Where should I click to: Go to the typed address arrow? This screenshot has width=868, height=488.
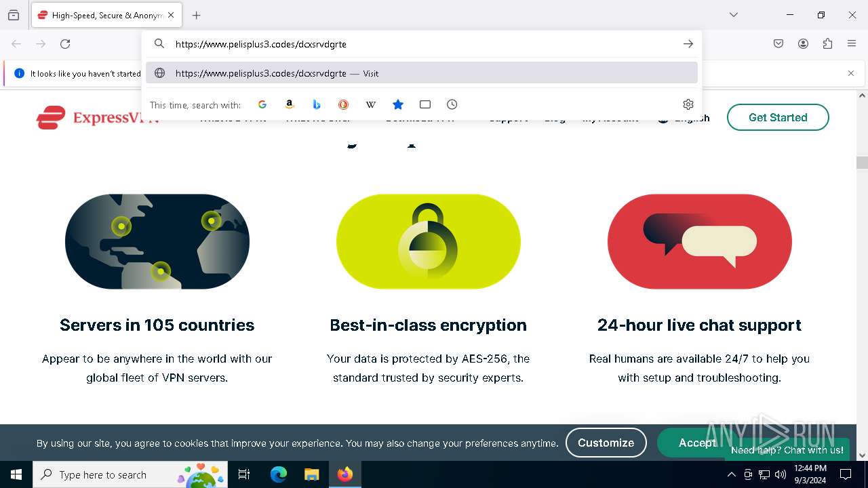pos(688,44)
